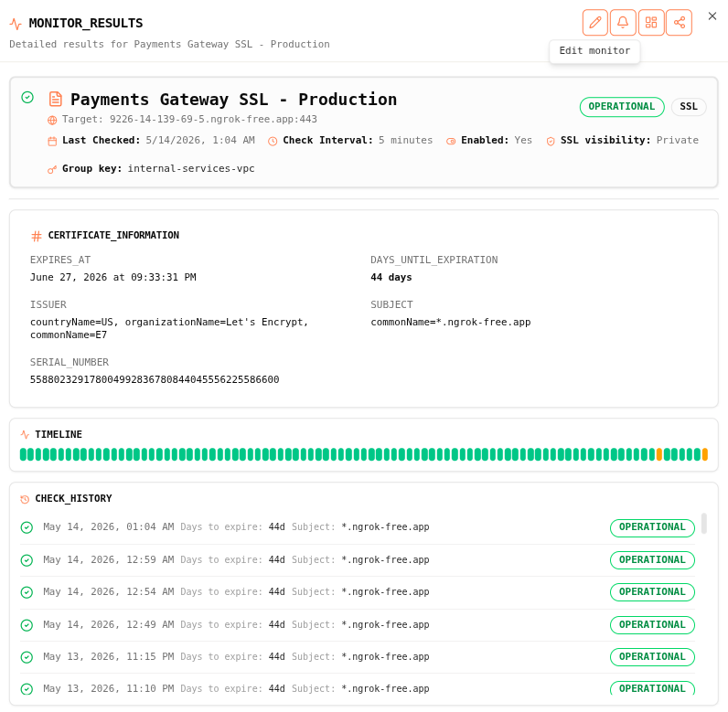
Task: Click check icon for May 14 12:54 AM entry
Action: [x=27, y=592]
